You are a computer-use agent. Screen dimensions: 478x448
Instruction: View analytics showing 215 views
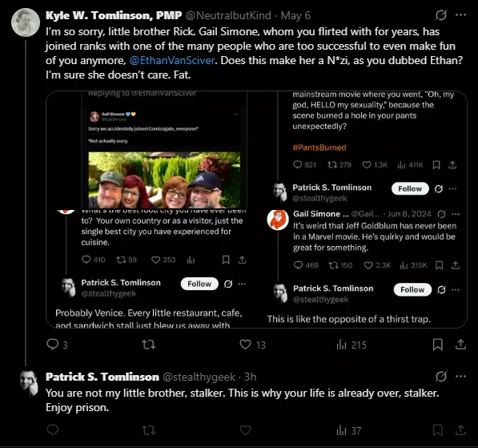(x=351, y=345)
